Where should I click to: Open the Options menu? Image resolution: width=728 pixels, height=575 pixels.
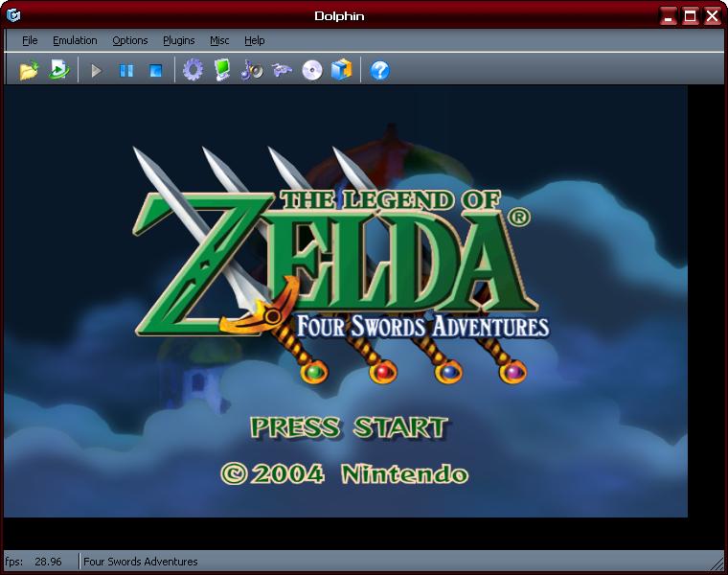point(130,40)
